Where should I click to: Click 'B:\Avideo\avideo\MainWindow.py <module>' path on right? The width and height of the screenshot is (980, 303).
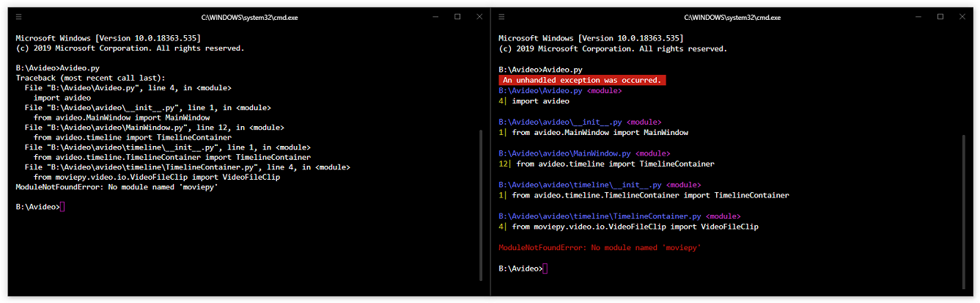584,153
